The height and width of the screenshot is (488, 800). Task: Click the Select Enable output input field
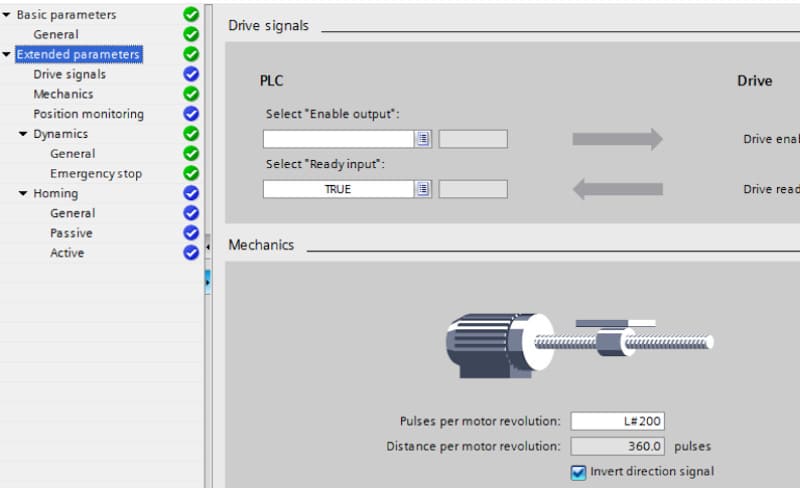tap(338, 139)
